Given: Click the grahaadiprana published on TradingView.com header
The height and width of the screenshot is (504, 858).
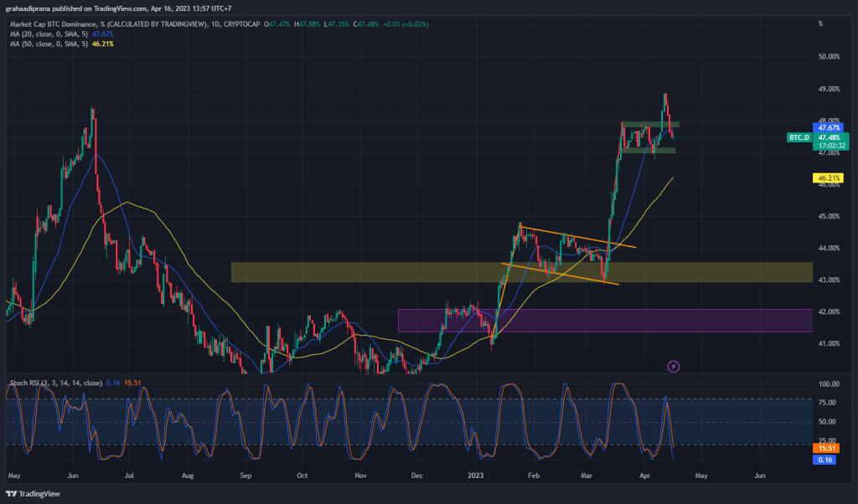Looking at the screenshot, I should (118, 8).
